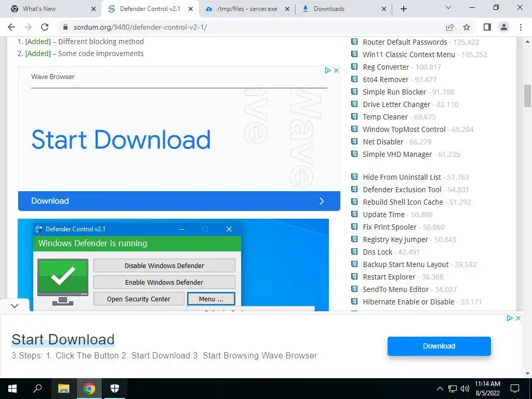Reload the current page

[x=45, y=27]
